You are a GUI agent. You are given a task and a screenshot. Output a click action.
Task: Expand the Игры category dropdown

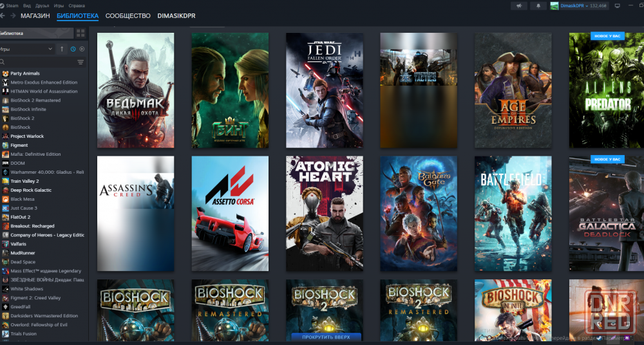click(x=27, y=49)
